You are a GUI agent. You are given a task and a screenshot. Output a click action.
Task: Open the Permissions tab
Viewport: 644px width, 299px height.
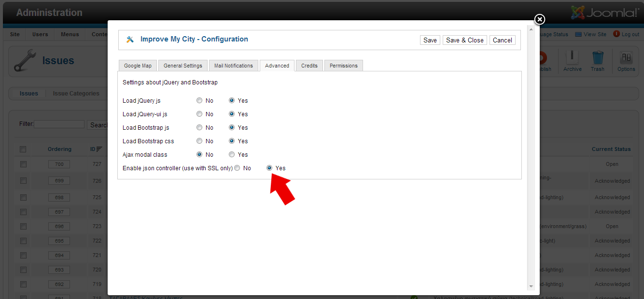(344, 66)
